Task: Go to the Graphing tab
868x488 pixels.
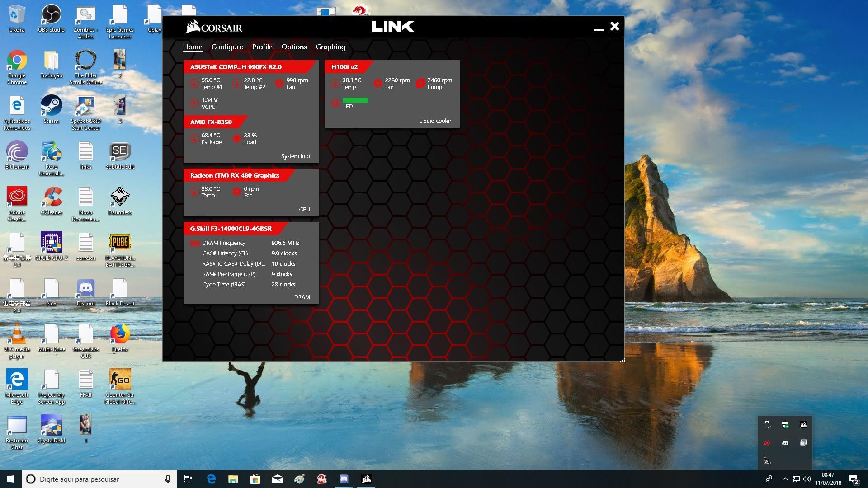Action: (x=330, y=47)
